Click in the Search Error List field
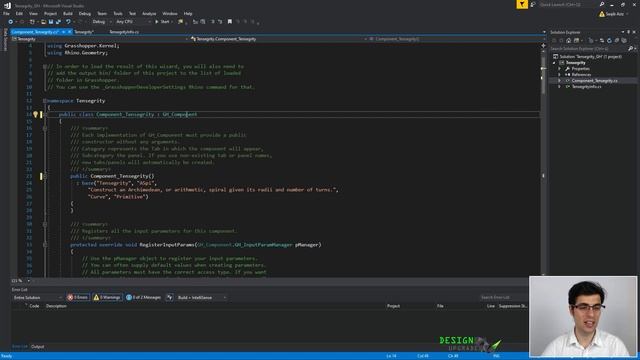 point(503,298)
